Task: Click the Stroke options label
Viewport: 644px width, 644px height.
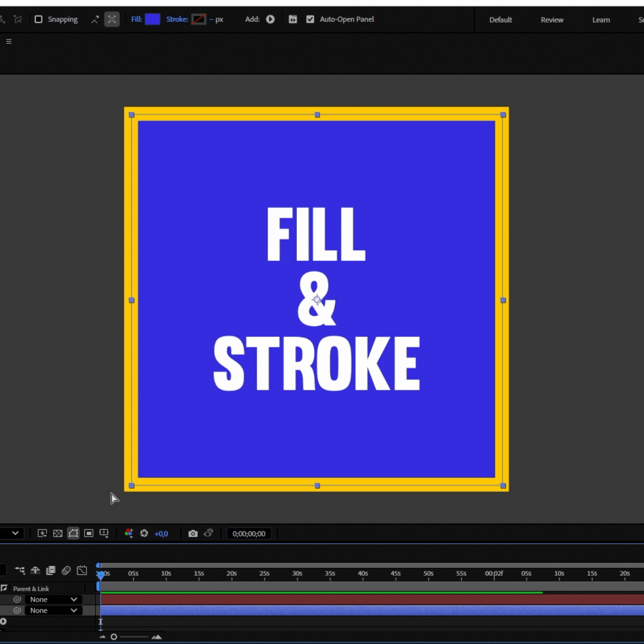Action: [177, 19]
